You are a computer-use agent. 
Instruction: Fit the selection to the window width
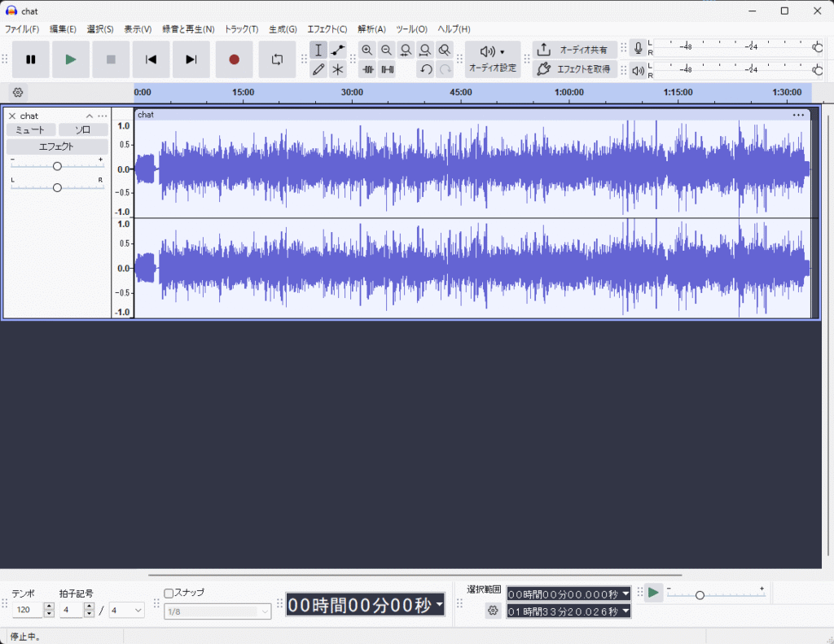pyautogui.click(x=406, y=50)
